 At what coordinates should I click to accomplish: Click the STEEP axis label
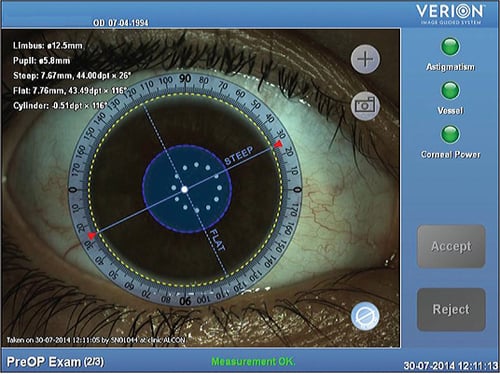(239, 155)
